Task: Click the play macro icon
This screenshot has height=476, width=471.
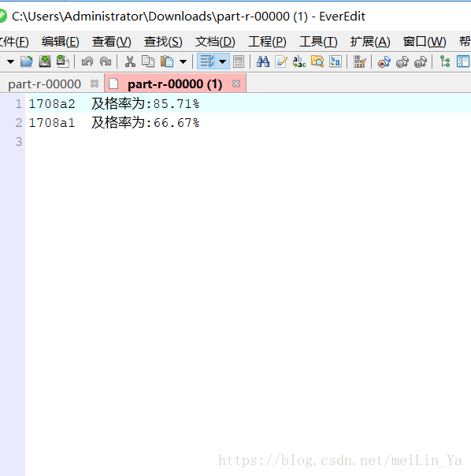Action: click(402, 62)
